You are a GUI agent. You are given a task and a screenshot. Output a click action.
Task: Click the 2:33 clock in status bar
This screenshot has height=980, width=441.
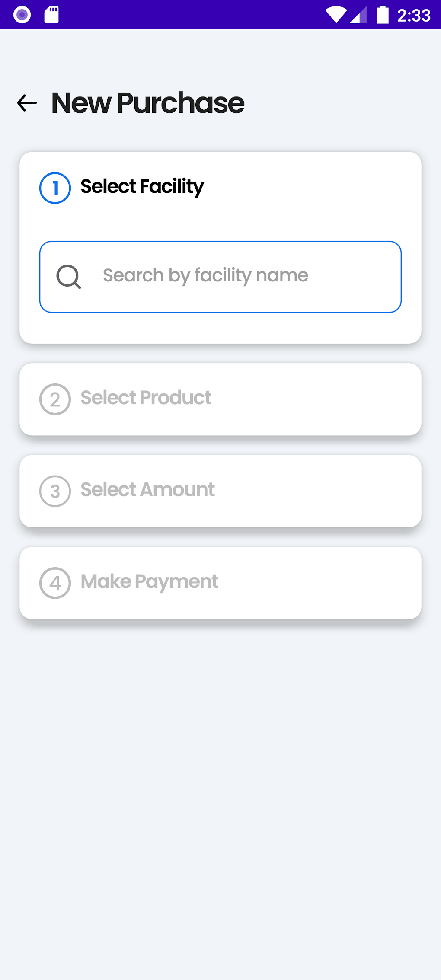414,16
